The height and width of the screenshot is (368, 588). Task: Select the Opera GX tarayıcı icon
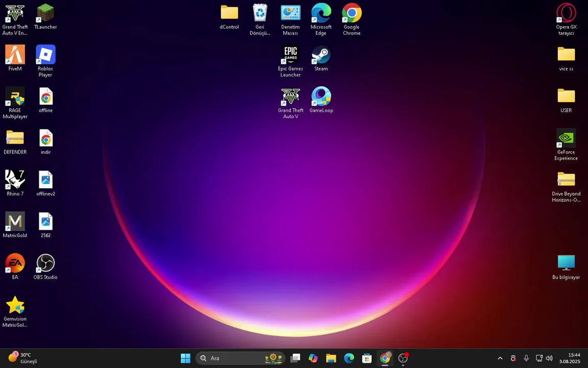(x=566, y=19)
